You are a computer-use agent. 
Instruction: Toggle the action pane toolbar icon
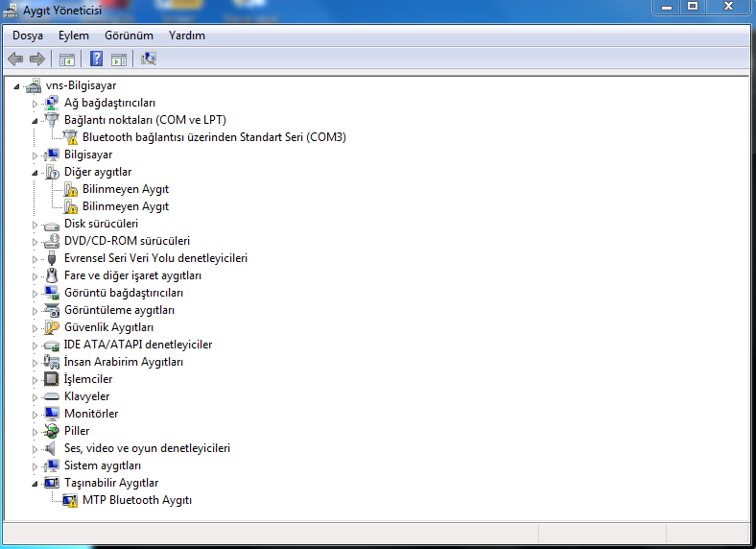coord(119,60)
